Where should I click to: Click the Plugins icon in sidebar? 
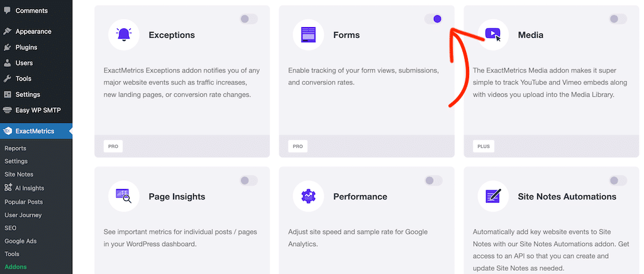tap(8, 47)
